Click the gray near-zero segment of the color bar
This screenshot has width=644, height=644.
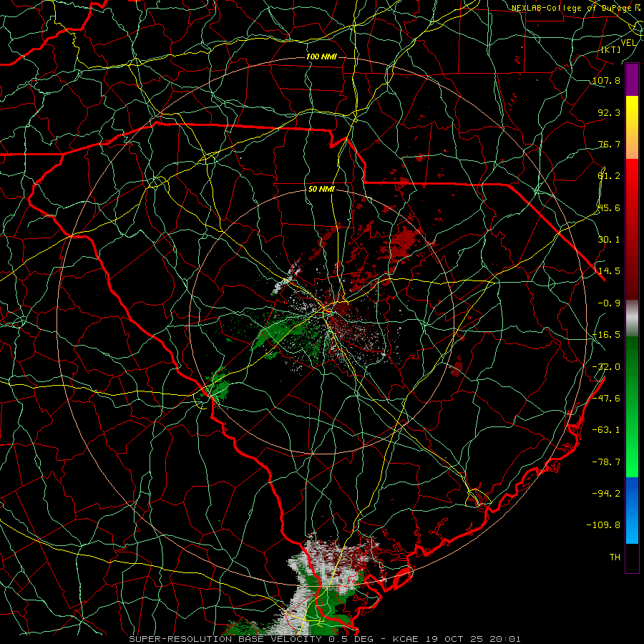632,318
